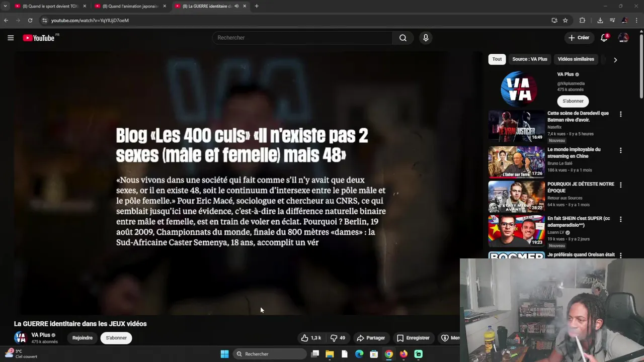644x362 pixels.
Task: Close the "Quand le sport devient" tab
Action: (x=85, y=6)
